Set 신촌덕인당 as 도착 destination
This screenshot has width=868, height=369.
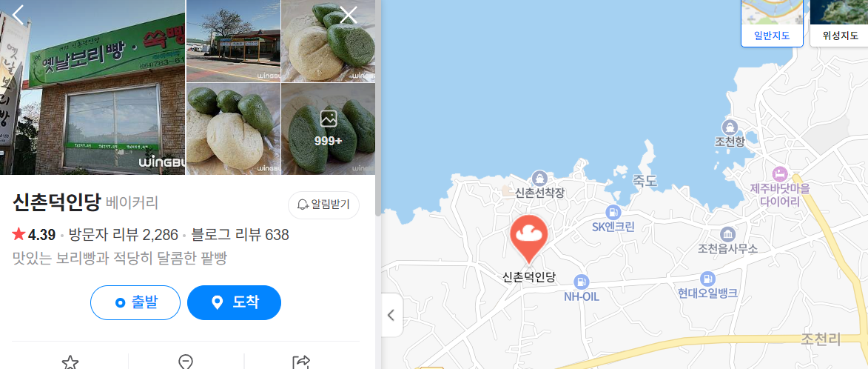point(234,302)
